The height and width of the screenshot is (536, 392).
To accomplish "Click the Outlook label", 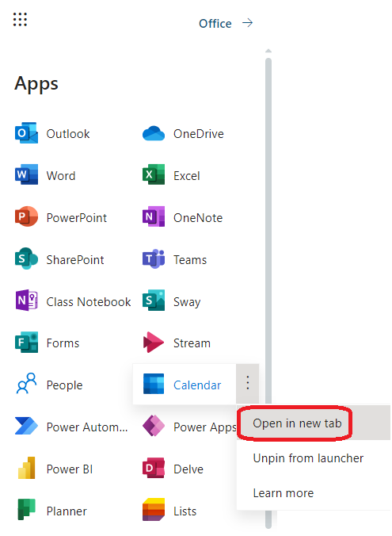I will pyautogui.click(x=68, y=134).
